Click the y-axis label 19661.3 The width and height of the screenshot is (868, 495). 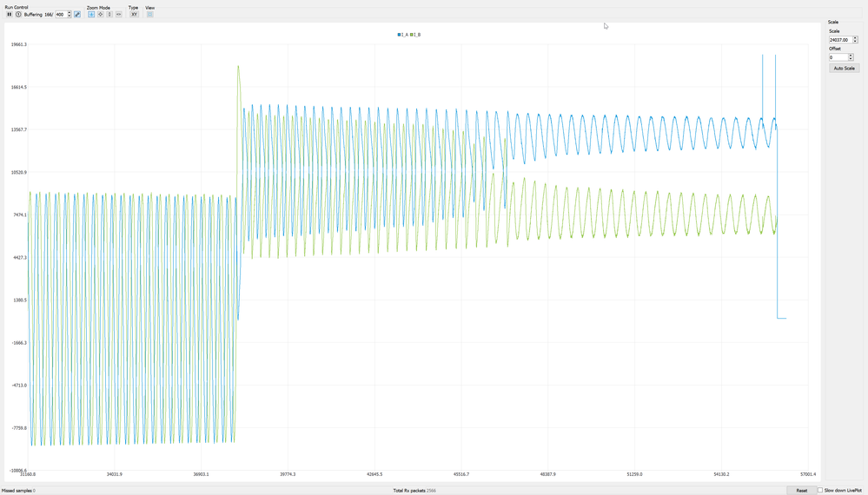pos(19,44)
